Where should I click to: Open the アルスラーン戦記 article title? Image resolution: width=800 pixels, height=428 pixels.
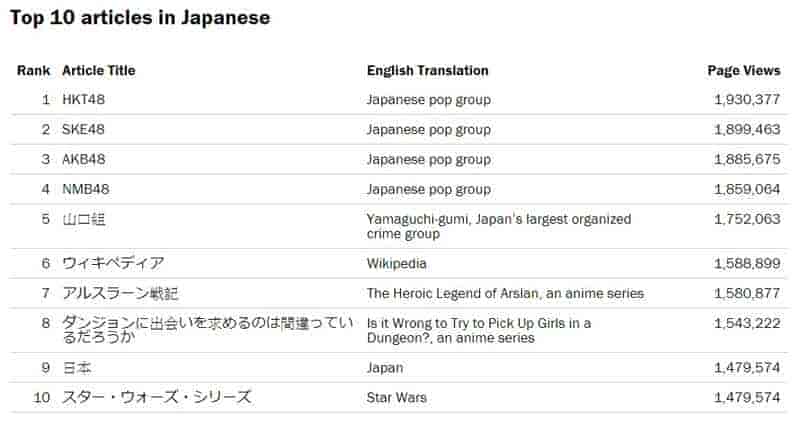click(120, 293)
